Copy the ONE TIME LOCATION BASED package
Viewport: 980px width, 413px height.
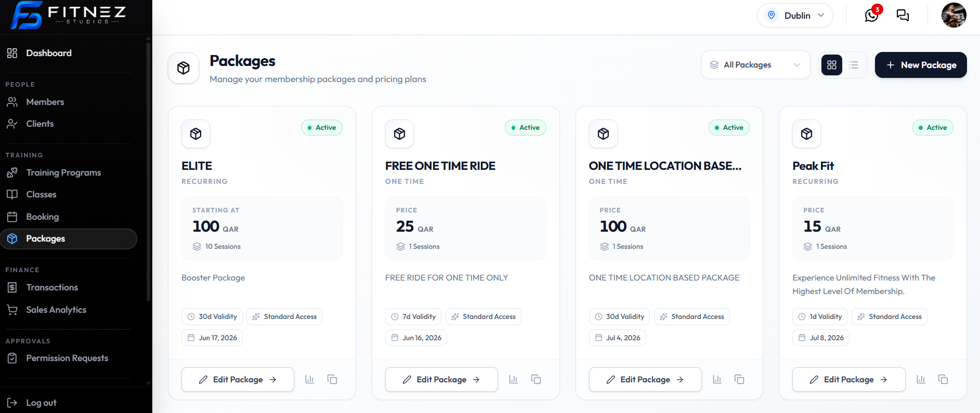coord(739,379)
